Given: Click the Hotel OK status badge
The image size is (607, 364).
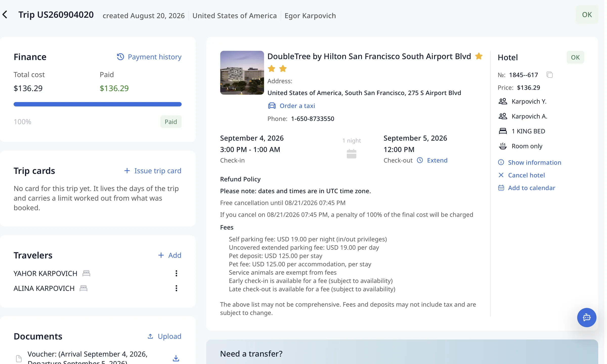Looking at the screenshot, I should 575,57.
